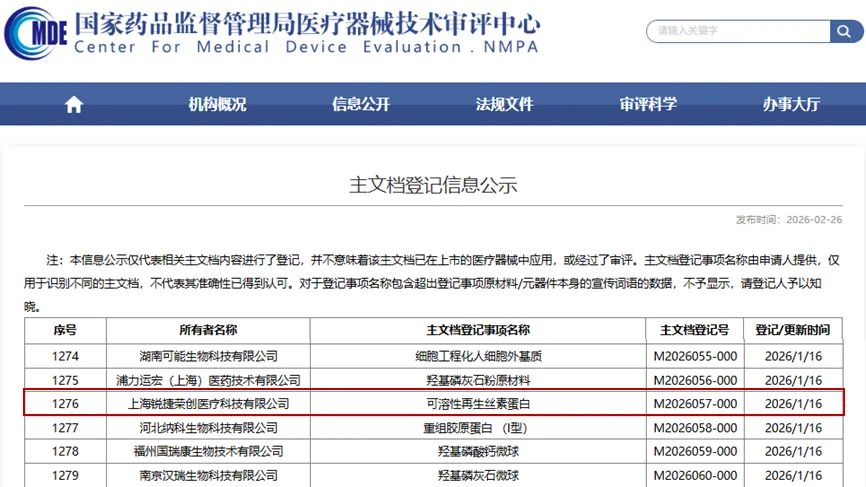This screenshot has height=487, width=866.
Task: Click the 主文档登记事项名称 column header
Action: tap(478, 330)
